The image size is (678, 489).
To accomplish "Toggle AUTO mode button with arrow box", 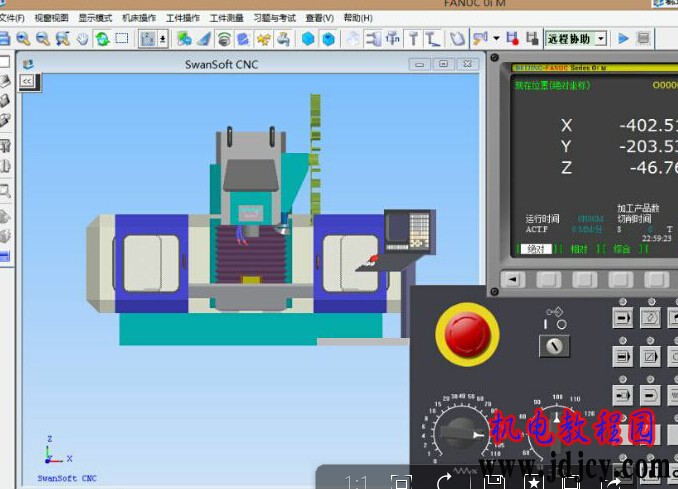I will click(622, 318).
